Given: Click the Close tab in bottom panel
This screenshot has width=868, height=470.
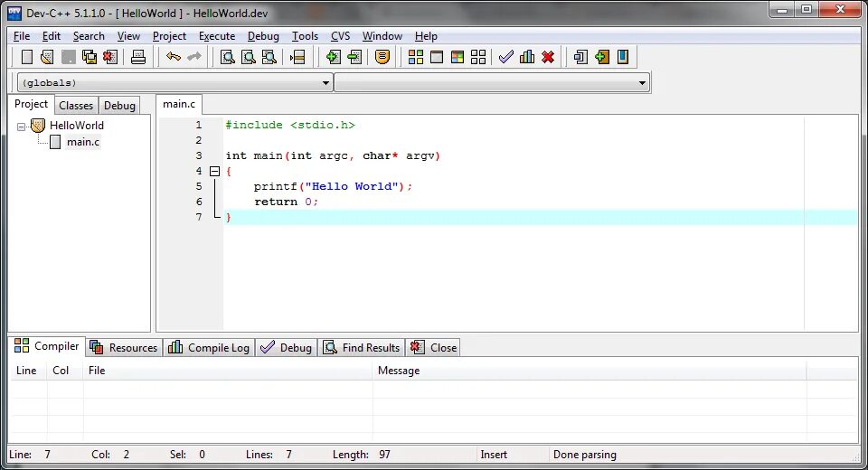Looking at the screenshot, I should pos(433,348).
